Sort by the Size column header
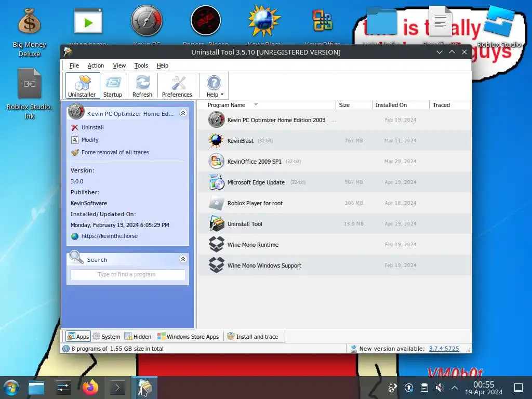Screen dimensions: 532x399 point(354,105)
